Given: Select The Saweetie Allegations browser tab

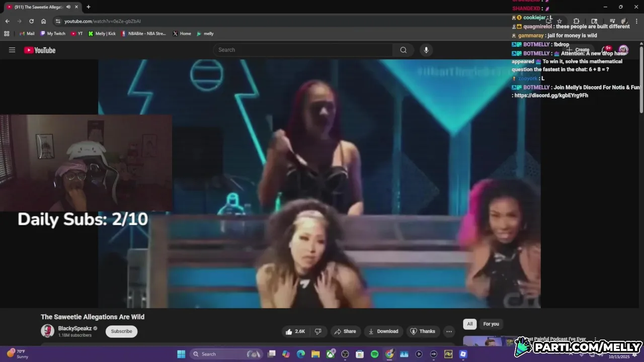Looking at the screenshot, I should [38, 7].
